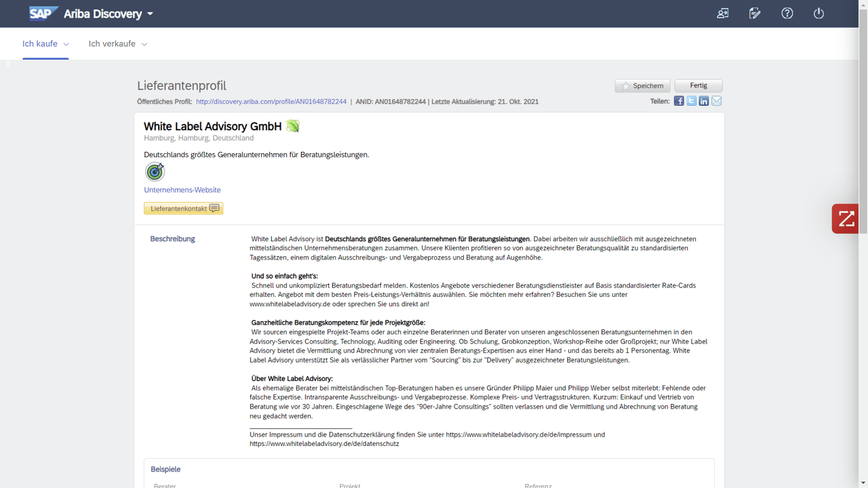This screenshot has width=868, height=488.
Task: Click the Lieferantenprofil page heading
Action: pos(182,85)
